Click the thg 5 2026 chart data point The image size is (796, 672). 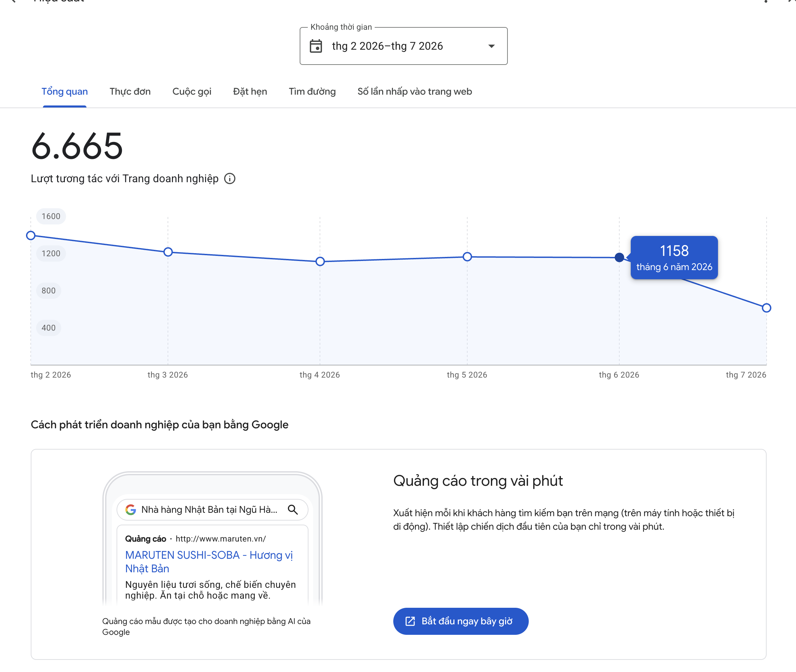[468, 257]
